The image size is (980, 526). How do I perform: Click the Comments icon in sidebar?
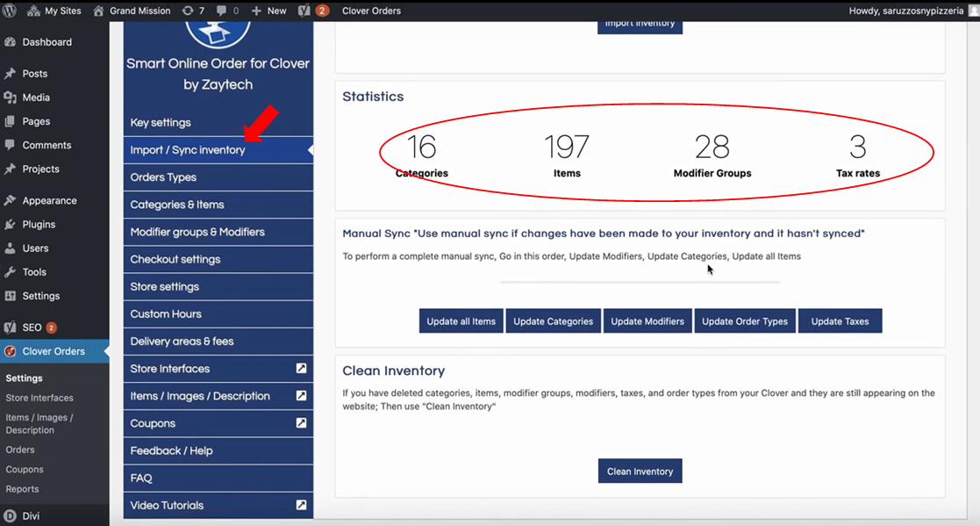coord(10,145)
